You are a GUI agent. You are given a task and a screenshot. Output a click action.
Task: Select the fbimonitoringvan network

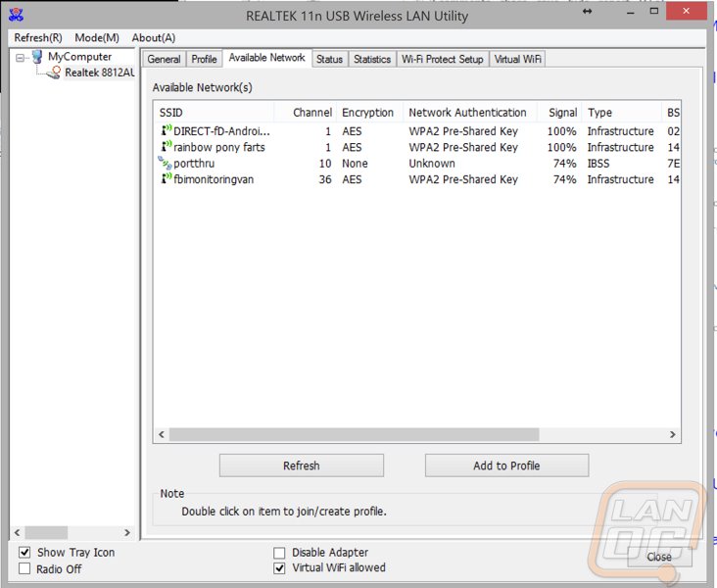tap(418, 179)
